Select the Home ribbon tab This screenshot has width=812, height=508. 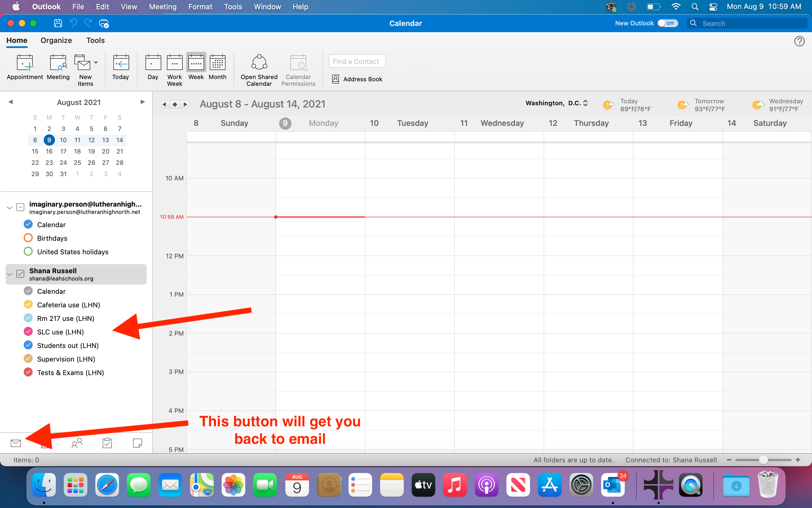17,40
